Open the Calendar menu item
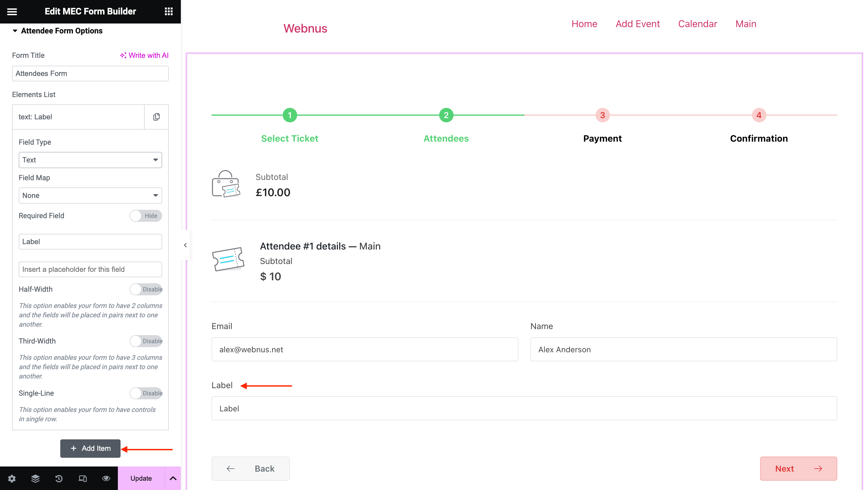The image size is (868, 490). 697,24
